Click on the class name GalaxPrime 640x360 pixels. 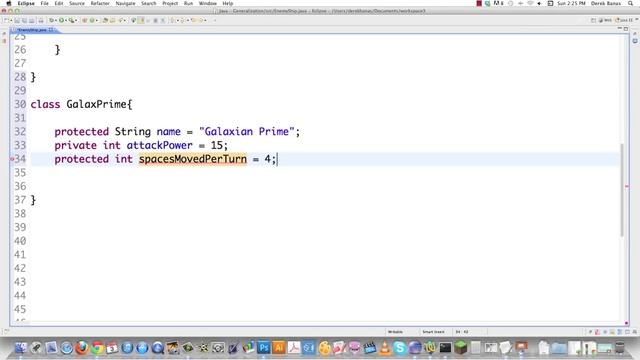click(97, 104)
